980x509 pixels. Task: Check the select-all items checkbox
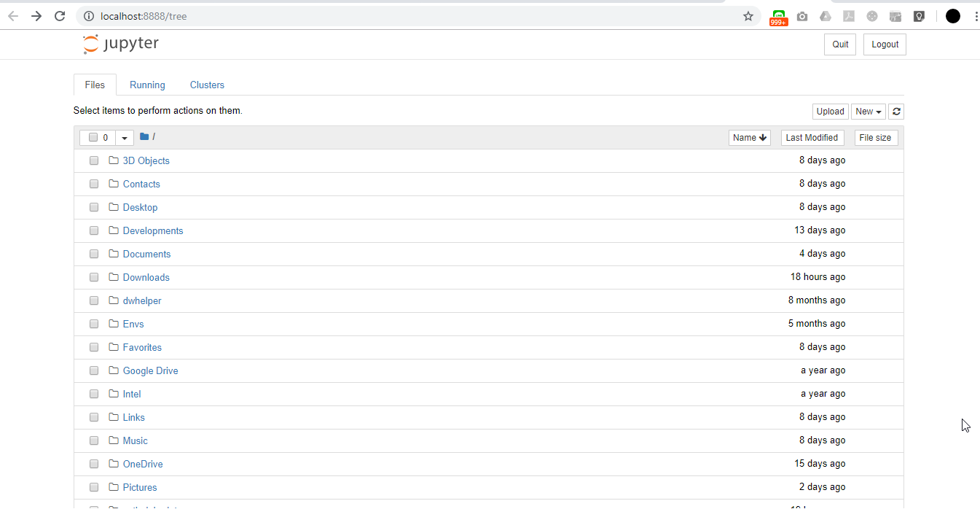pos(93,137)
